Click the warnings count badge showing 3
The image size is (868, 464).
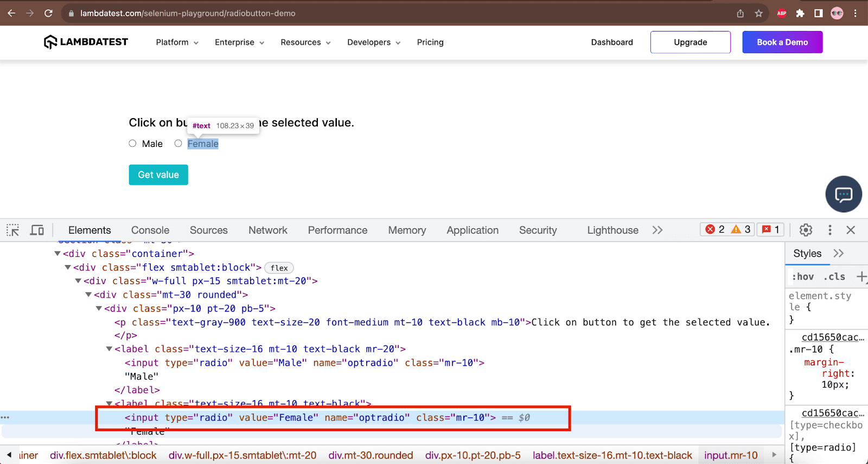pos(741,229)
